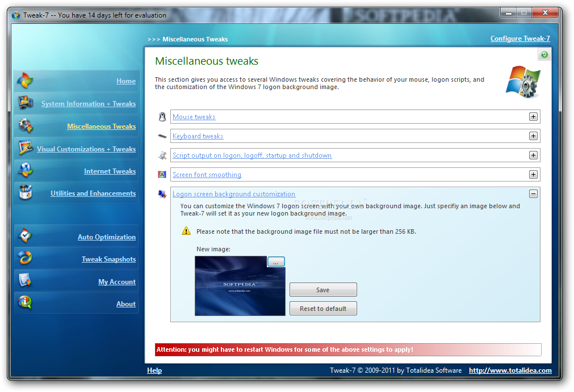Click the script icon beside Script output

162,155
